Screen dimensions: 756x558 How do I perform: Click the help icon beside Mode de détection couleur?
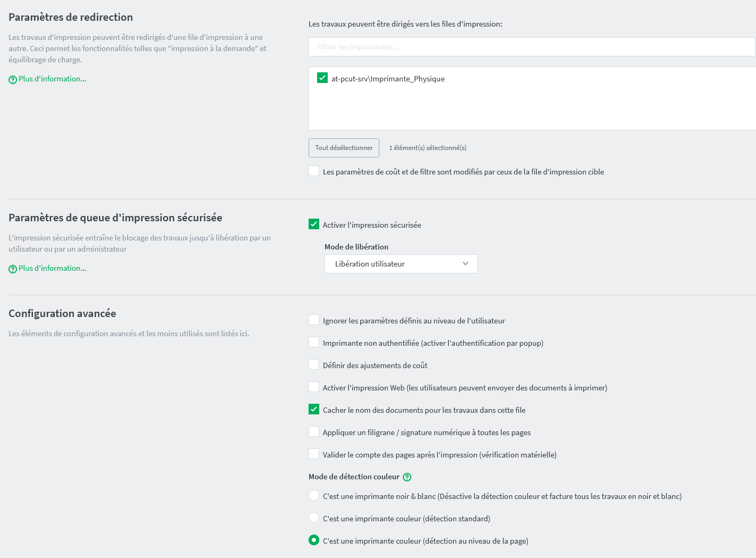(x=407, y=477)
